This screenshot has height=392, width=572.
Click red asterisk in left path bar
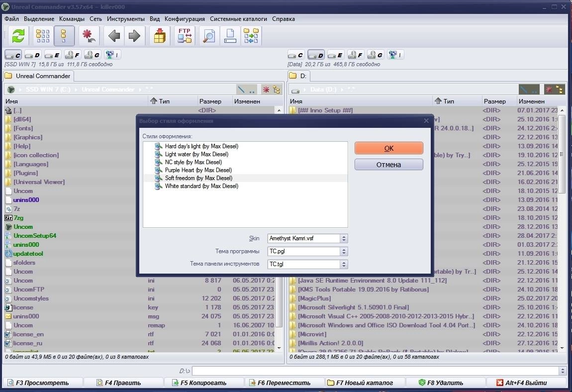click(266, 90)
